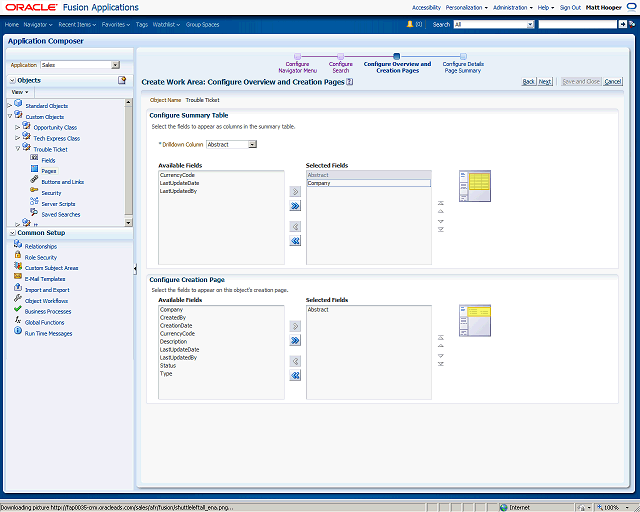The height and width of the screenshot is (512, 640).
Task: Move one summary field to Selected Fields
Action: [295, 191]
